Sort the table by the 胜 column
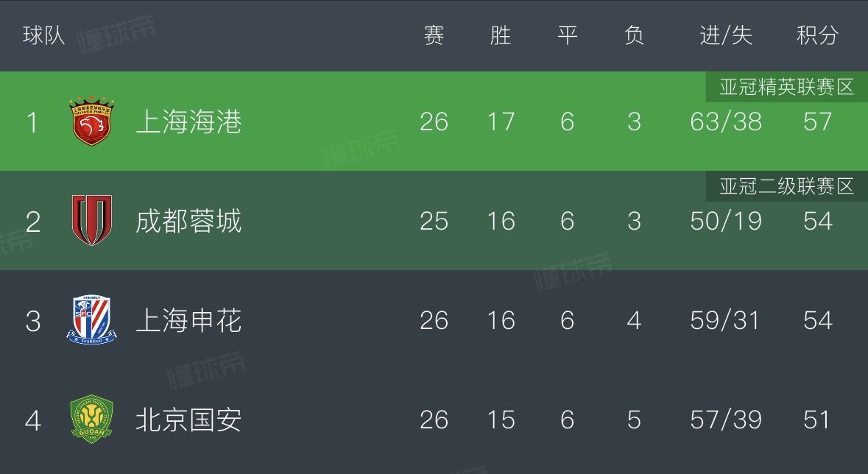Viewport: 868px width, 474px height. coord(501,35)
